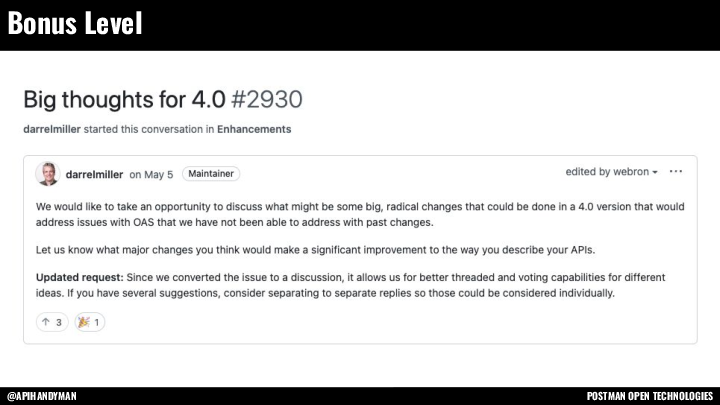Open the three-dot comment options menu
The height and width of the screenshot is (405, 720).
click(676, 172)
